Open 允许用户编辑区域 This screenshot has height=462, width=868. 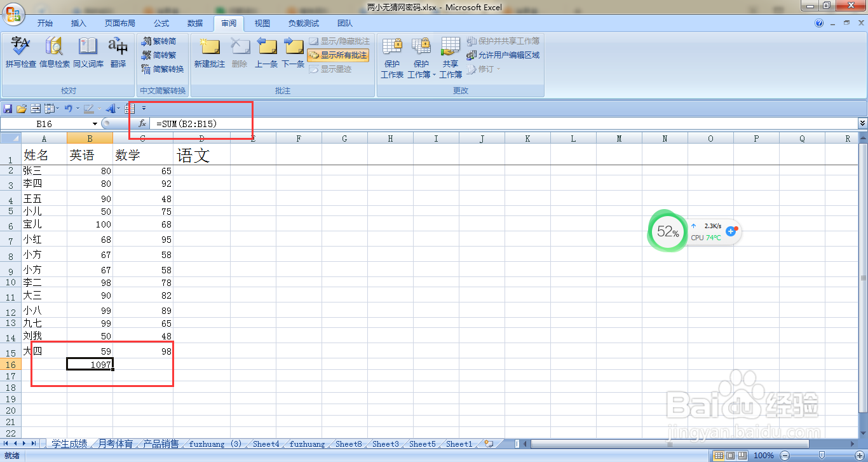(x=503, y=55)
